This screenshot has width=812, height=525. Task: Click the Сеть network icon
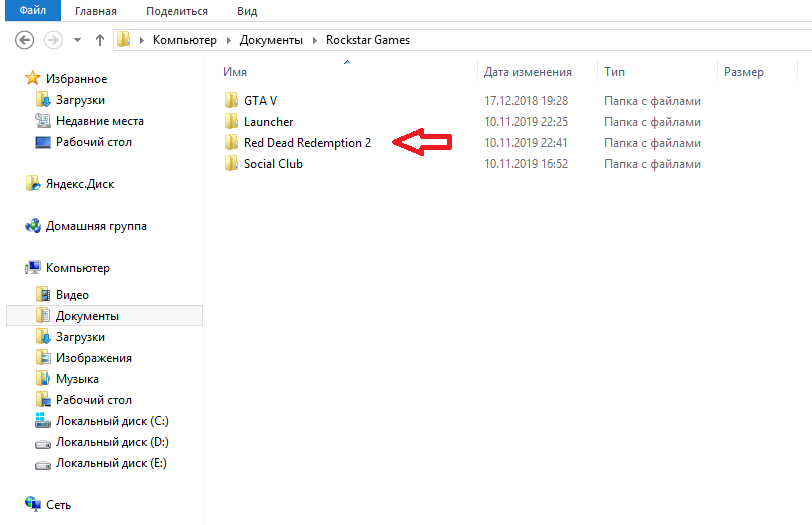tap(33, 504)
